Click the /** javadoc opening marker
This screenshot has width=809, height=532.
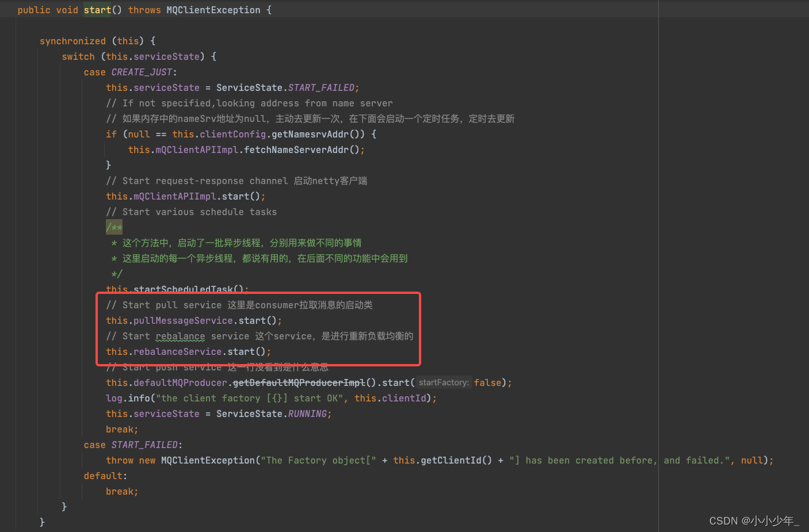pos(114,227)
